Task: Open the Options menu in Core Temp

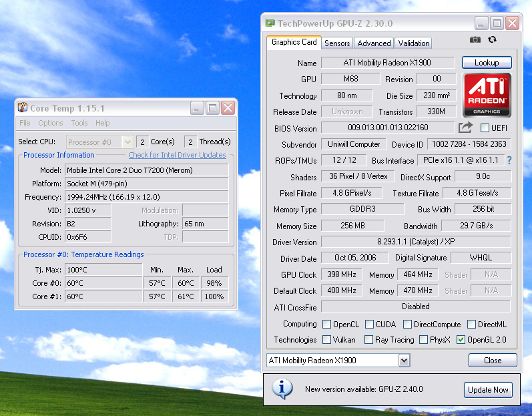Action: tap(51, 123)
